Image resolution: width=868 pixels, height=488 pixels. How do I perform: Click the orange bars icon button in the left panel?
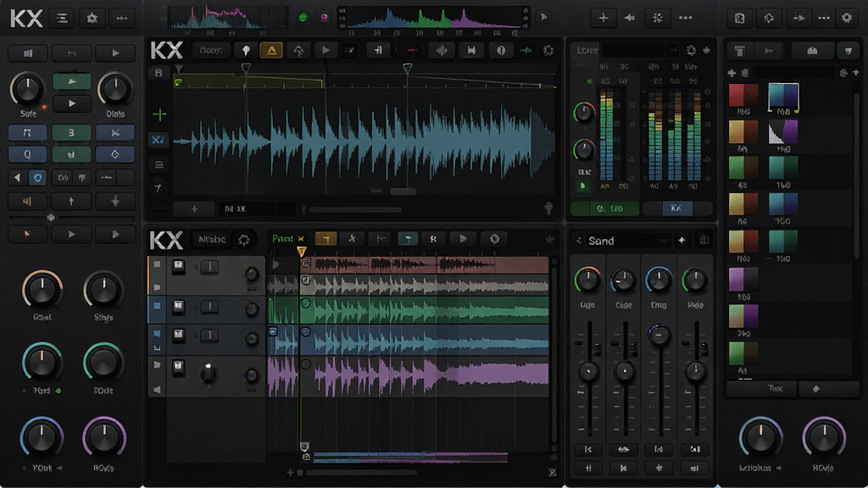27,202
